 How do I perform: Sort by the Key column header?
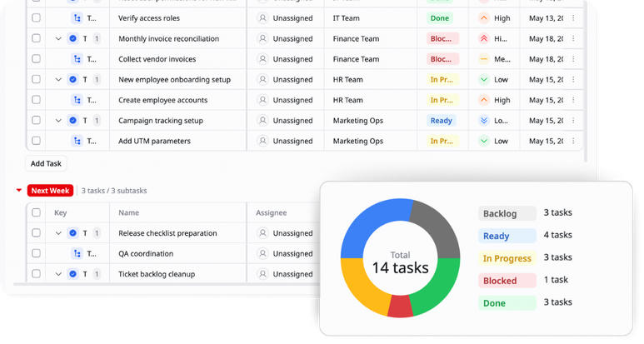(60, 212)
